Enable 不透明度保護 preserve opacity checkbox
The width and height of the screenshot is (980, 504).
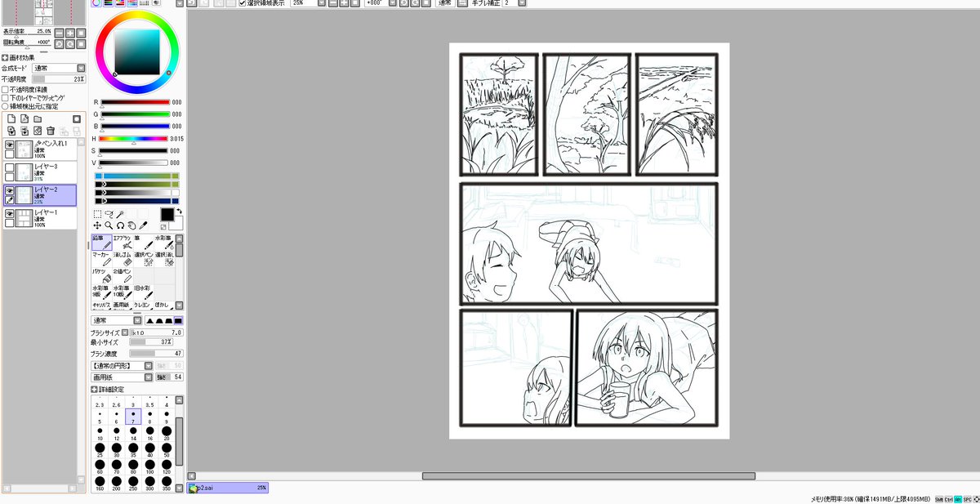click(5, 89)
